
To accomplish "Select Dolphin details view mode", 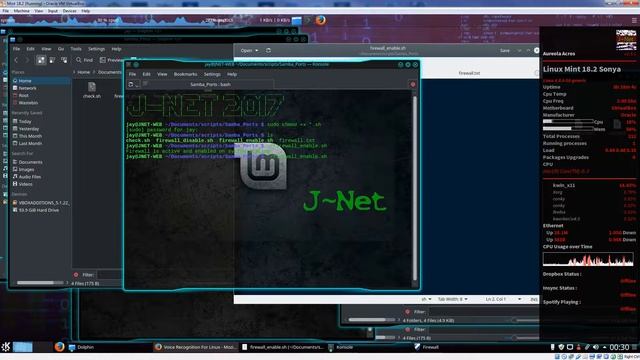I will click(x=64, y=60).
